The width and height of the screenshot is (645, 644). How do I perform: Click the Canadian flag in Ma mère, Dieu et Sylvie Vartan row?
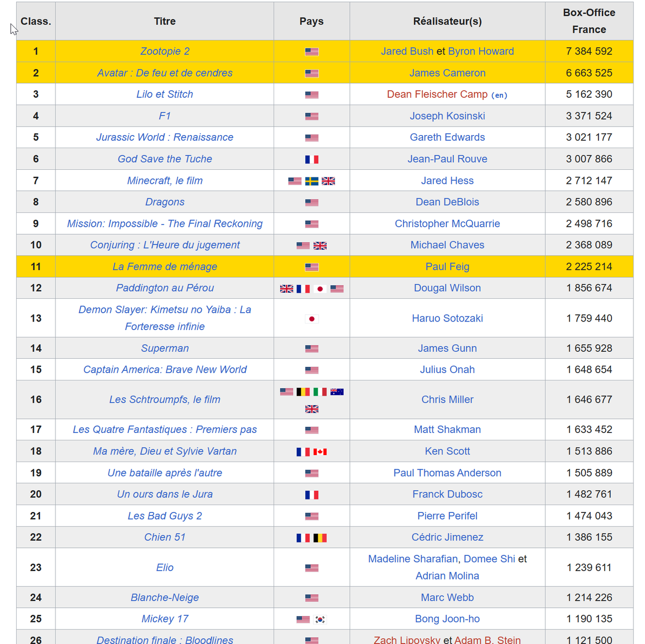tap(320, 452)
